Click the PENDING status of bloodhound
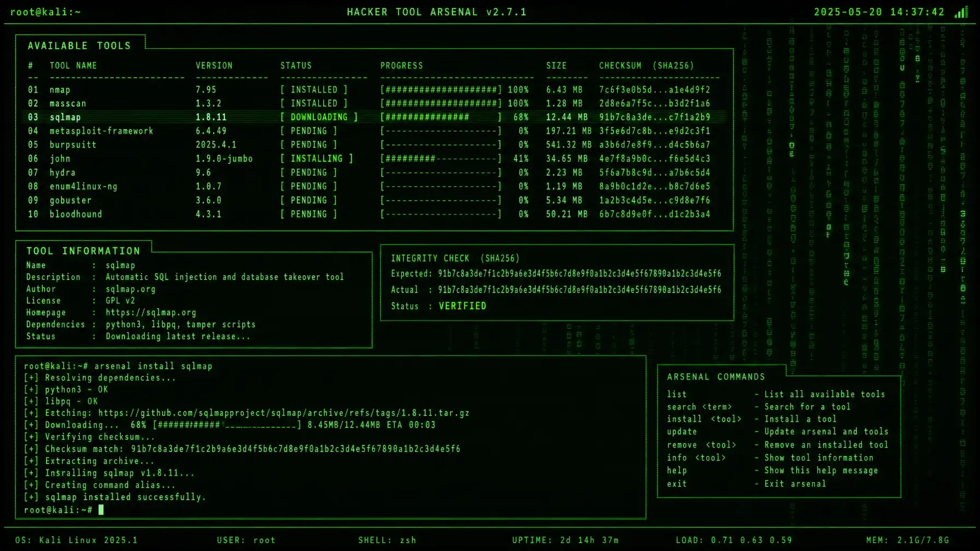This screenshot has height=551, width=980. (x=309, y=214)
